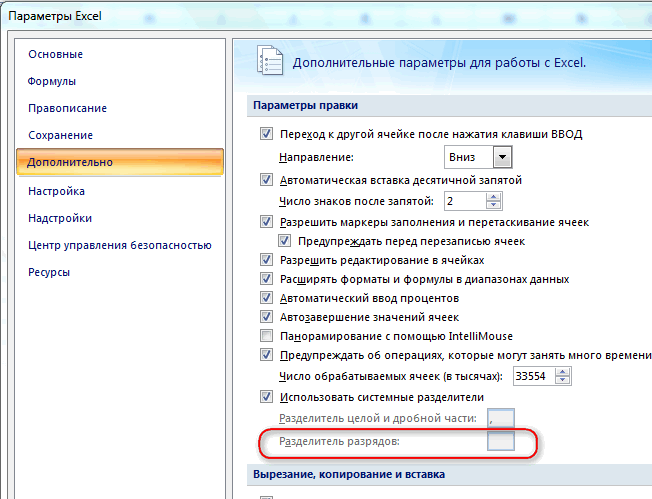Toggle Предупреждать перед перезаписью ячеек checkbox
Screen dimensions: 652x499
coord(284,241)
